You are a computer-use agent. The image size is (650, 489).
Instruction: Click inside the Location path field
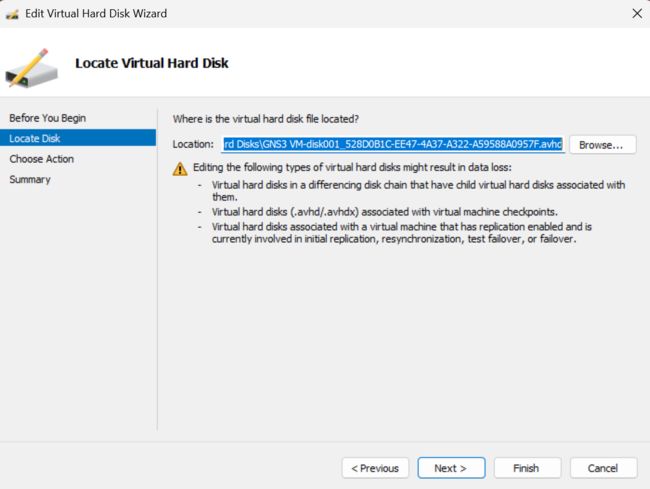393,144
